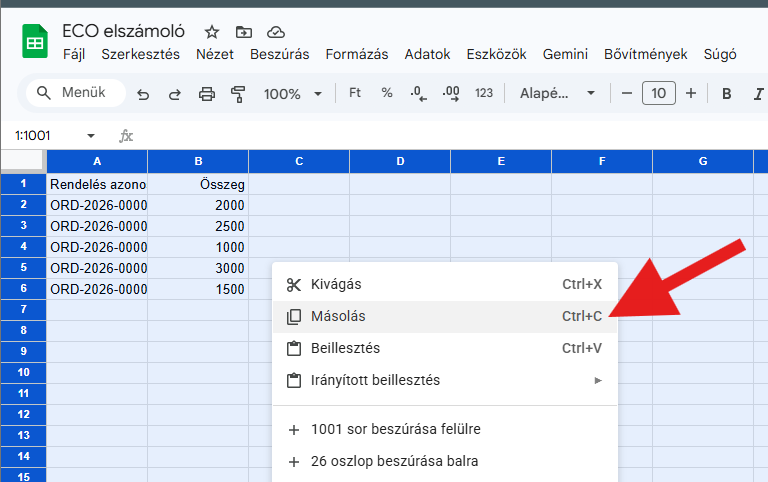Insert 1001 rows above option
768x482 pixels.
pyautogui.click(x=395, y=429)
